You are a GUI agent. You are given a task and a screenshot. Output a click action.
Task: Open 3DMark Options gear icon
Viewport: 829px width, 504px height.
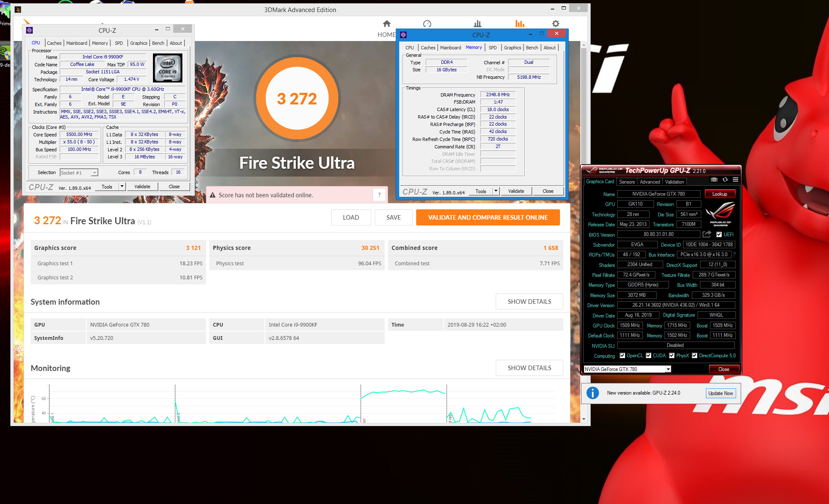pyautogui.click(x=556, y=24)
